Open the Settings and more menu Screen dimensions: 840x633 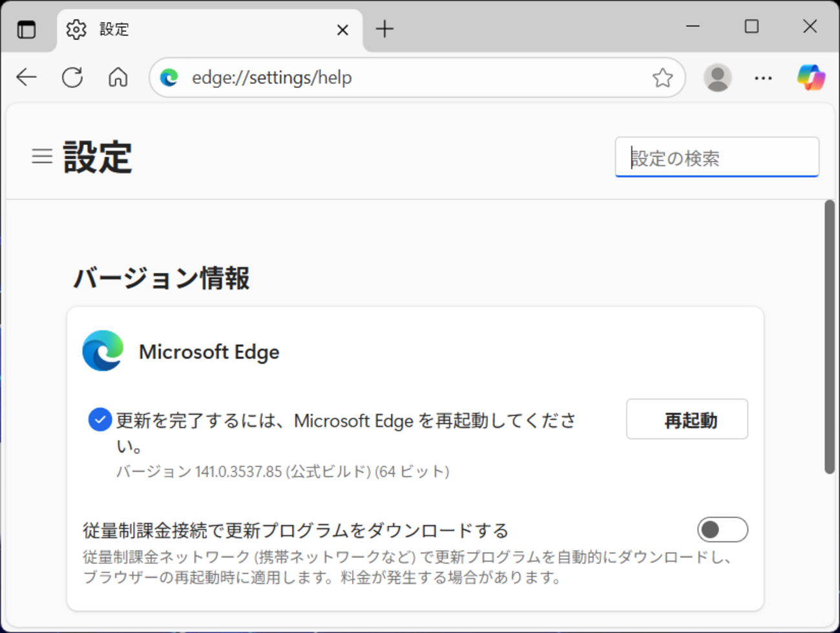763,78
